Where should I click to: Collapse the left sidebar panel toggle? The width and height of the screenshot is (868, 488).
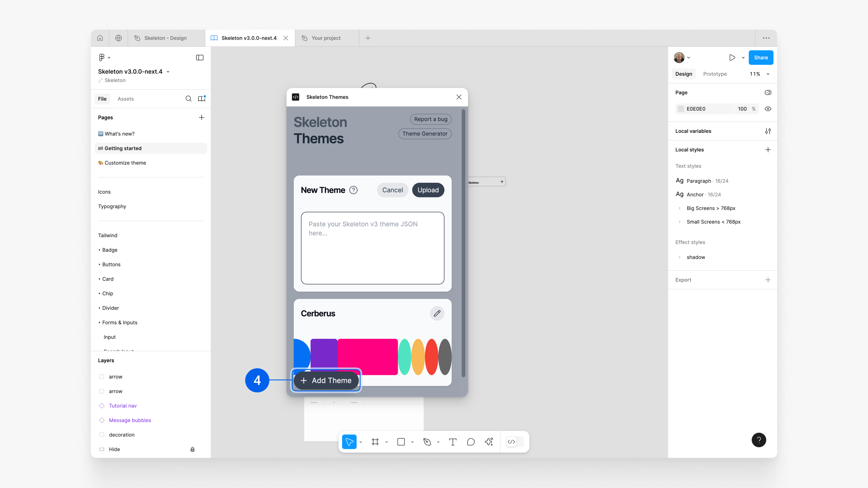199,58
